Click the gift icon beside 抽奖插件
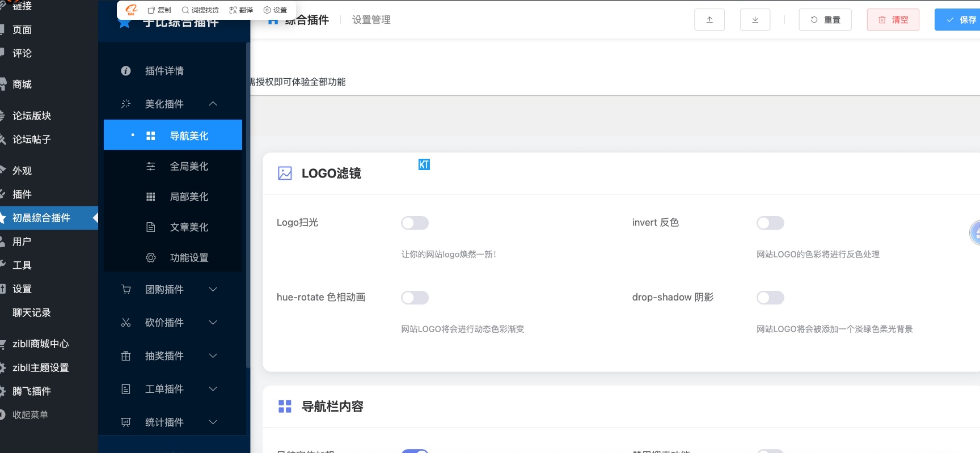980x453 pixels. [126, 356]
